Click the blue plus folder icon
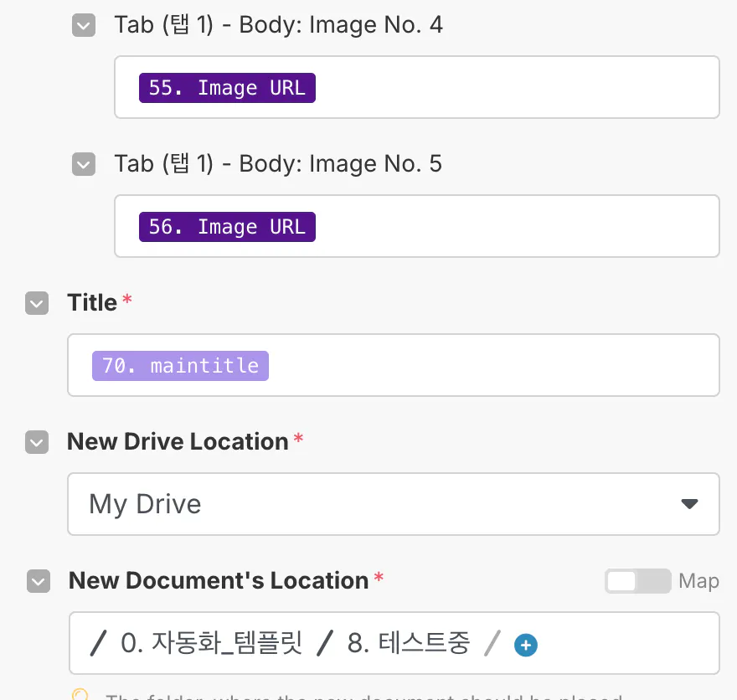737x700 pixels. [x=526, y=645]
